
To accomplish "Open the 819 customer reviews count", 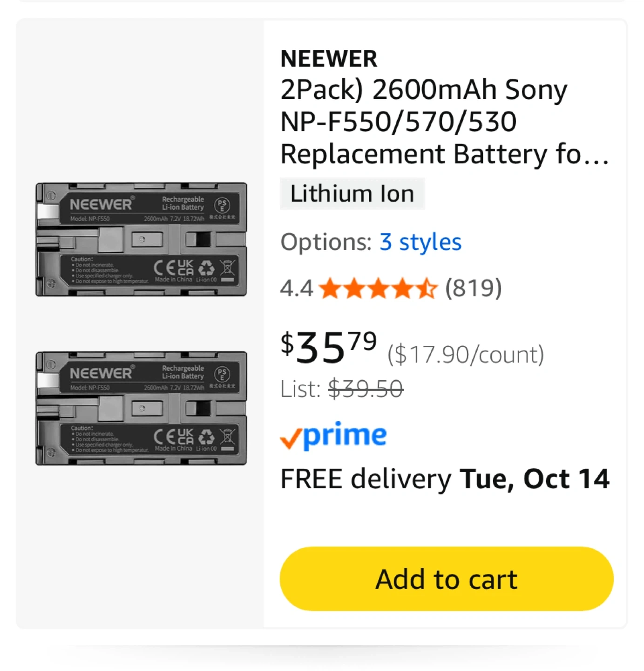I will [x=473, y=288].
